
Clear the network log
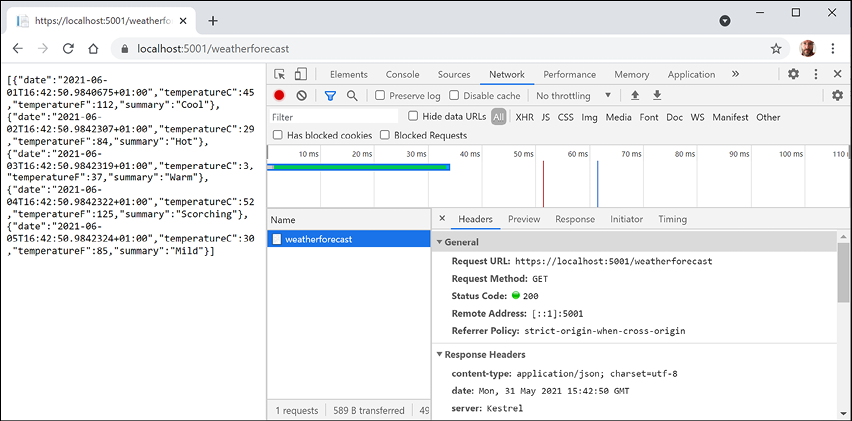click(x=301, y=96)
